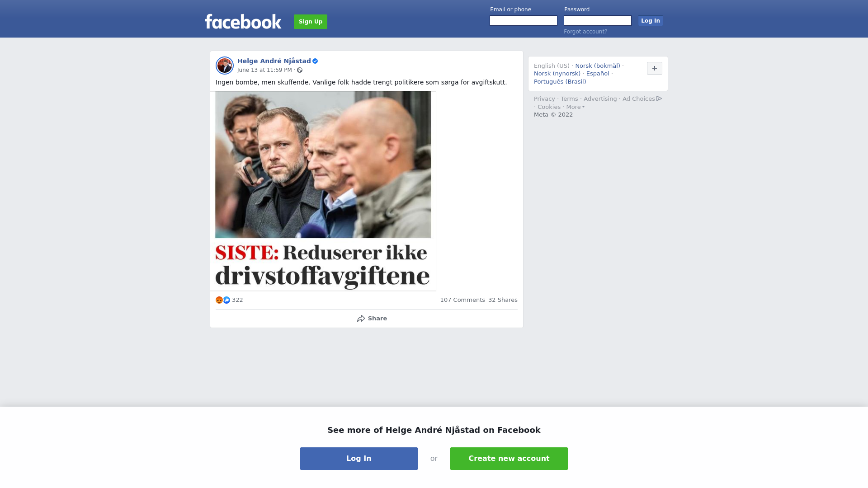
Task: Open the post's news image
Action: tap(323, 191)
